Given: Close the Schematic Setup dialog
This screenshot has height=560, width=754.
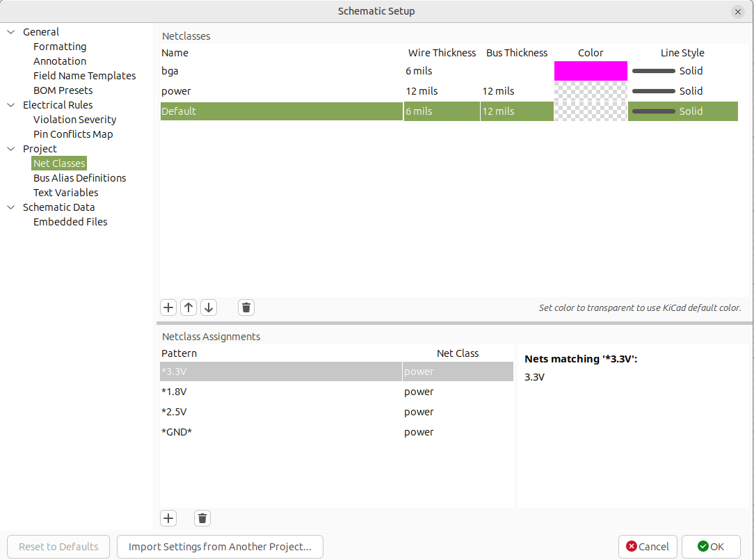Looking at the screenshot, I should [x=737, y=12].
